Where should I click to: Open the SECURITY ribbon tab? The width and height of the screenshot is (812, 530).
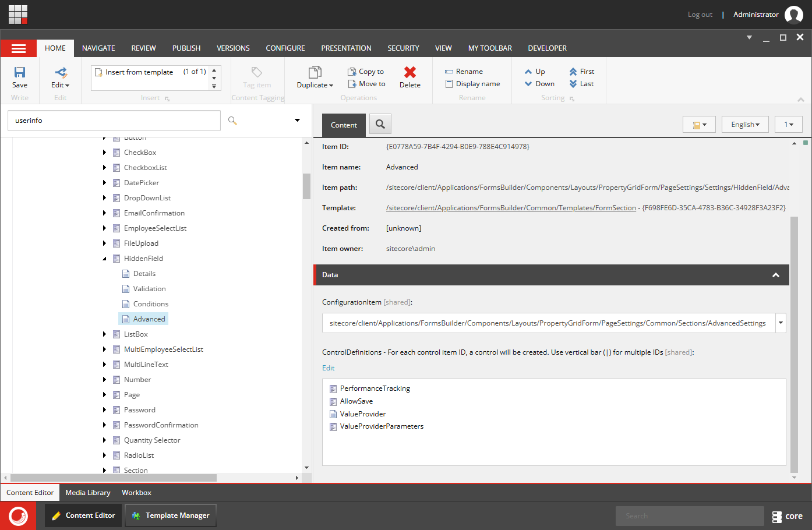click(403, 48)
